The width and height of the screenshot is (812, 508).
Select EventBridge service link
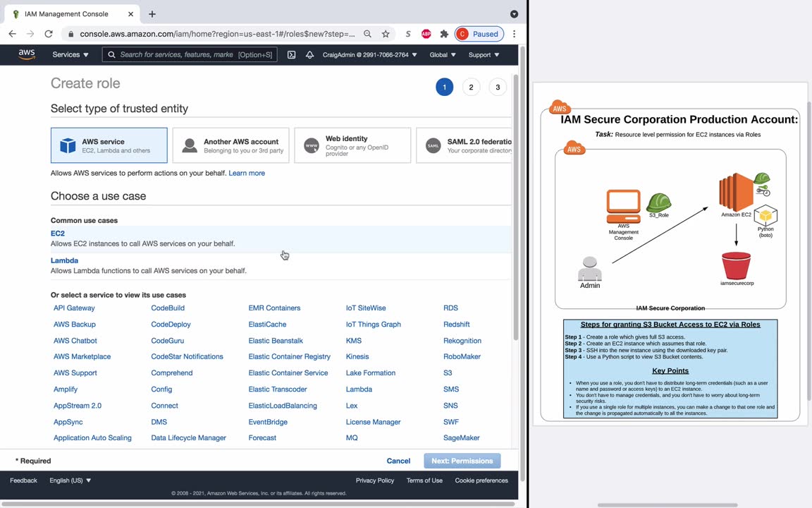point(268,422)
